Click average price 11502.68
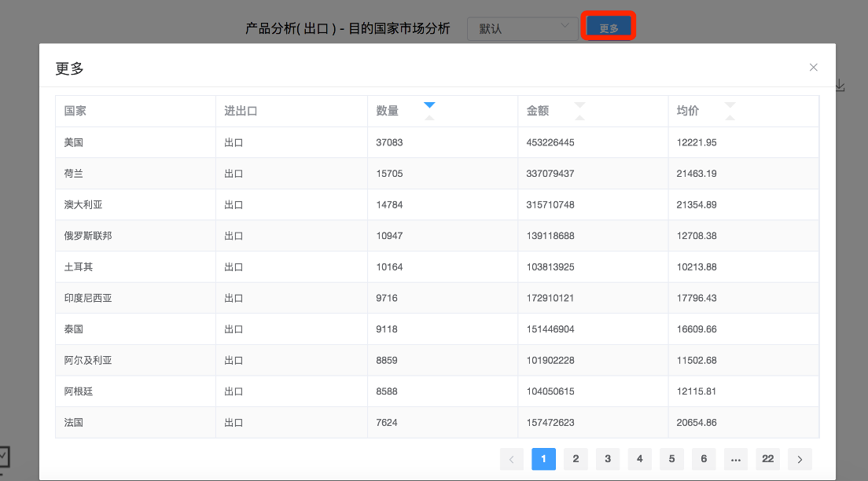This screenshot has height=481, width=868. coord(697,360)
